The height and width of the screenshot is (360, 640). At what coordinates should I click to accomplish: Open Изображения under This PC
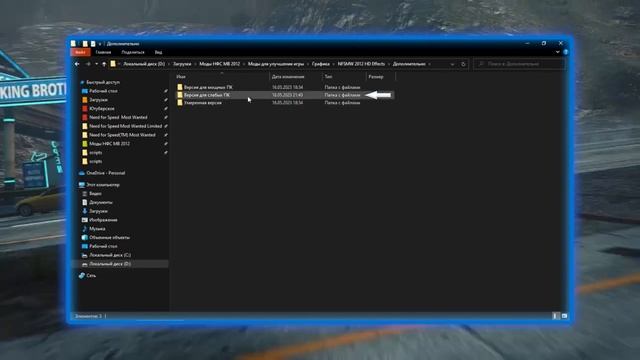tap(103, 220)
